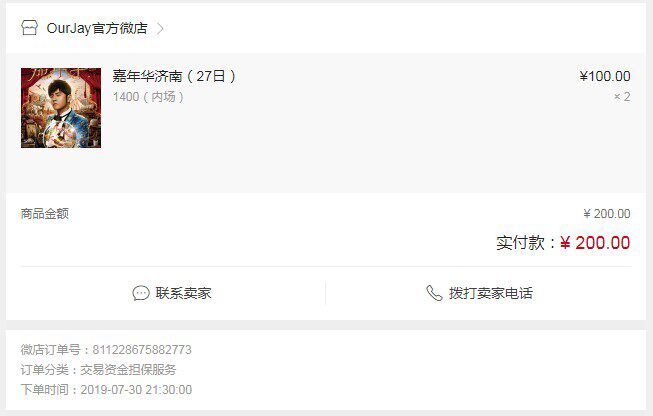Open the 嘉年华济南（27日）product title
The width and height of the screenshot is (653, 416).
(x=174, y=76)
